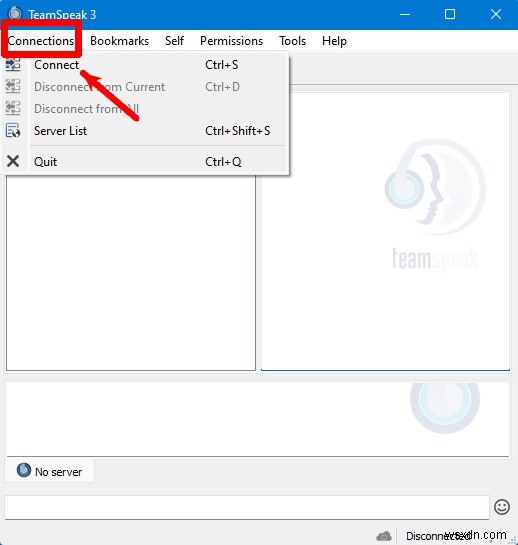The width and height of the screenshot is (518, 545).
Task: Open the Self menu
Action: click(174, 41)
